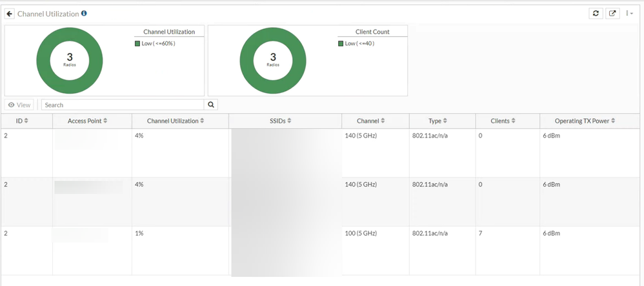The height and width of the screenshot is (286, 644).
Task: Click the Client Count donut chart
Action: 273,61
